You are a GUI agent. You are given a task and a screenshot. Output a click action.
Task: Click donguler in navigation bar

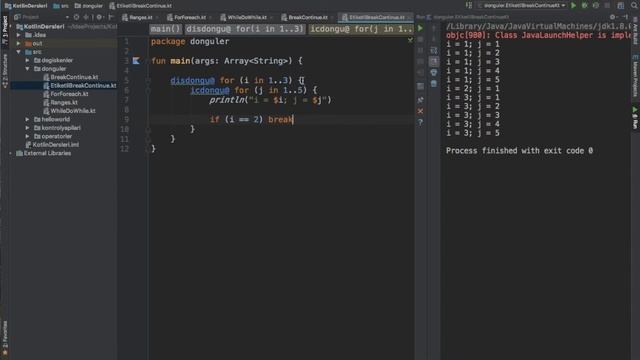click(89, 6)
